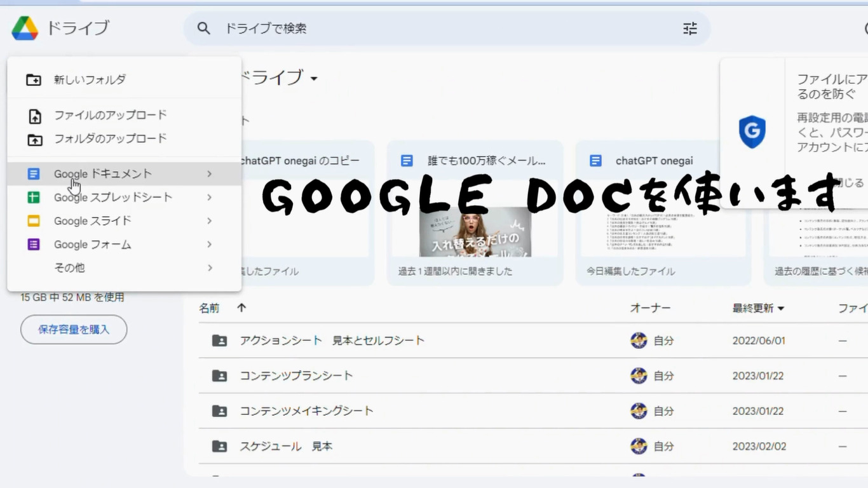This screenshot has height=488, width=868.
Task: Click the yellow Google Slides icon
Action: tap(34, 221)
